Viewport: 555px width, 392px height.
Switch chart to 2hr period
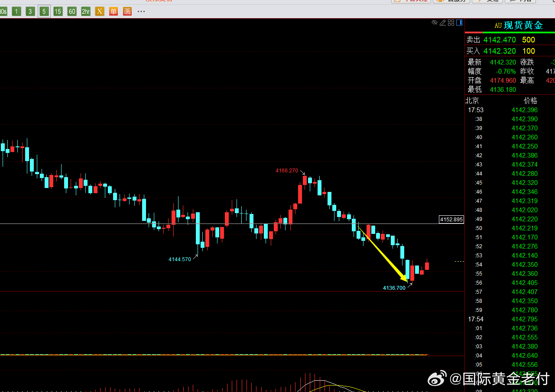[x=86, y=11]
